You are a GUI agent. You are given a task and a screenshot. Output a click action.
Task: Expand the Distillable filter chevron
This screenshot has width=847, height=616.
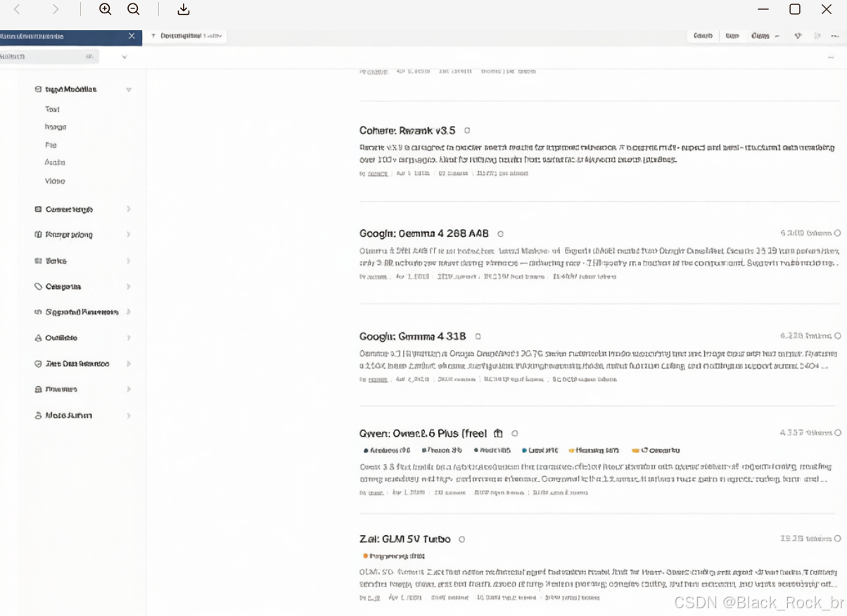[129, 338]
